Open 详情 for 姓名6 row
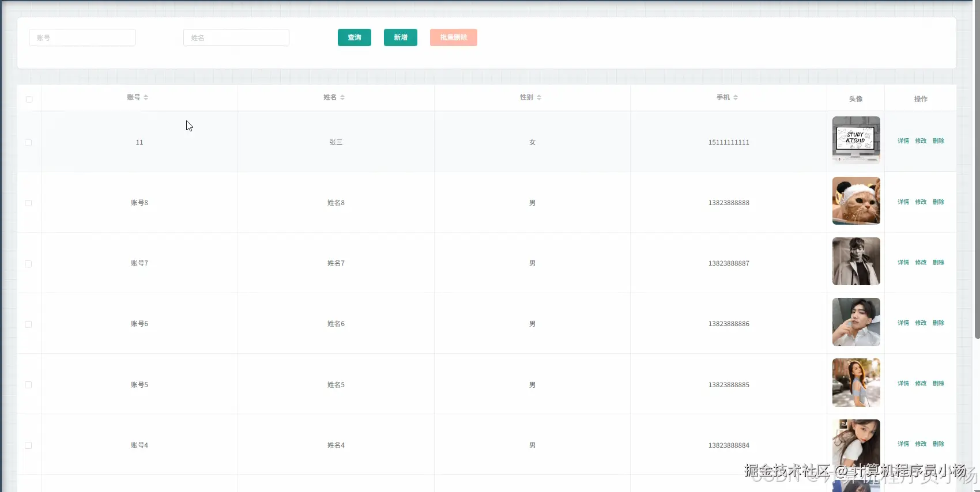This screenshot has height=492, width=980. coord(903,323)
